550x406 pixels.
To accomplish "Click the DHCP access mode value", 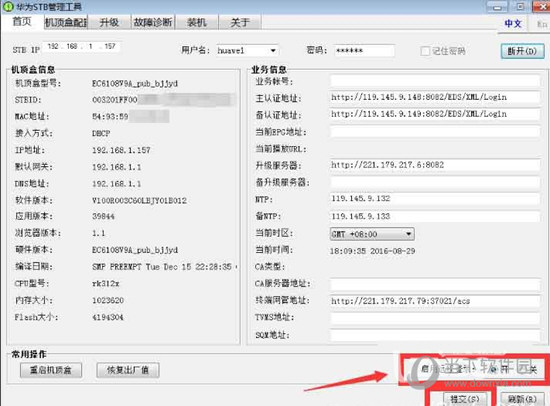I will click(x=101, y=133).
